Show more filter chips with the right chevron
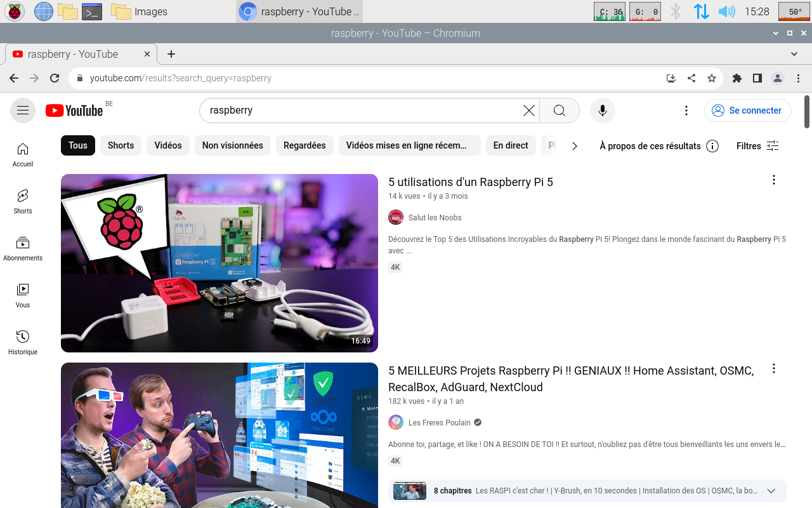The height and width of the screenshot is (508, 812). coord(575,146)
